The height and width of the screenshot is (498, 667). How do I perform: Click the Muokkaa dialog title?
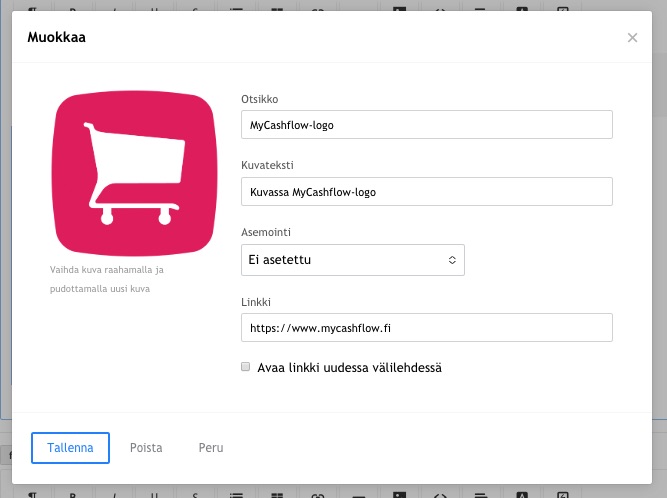tap(57, 37)
